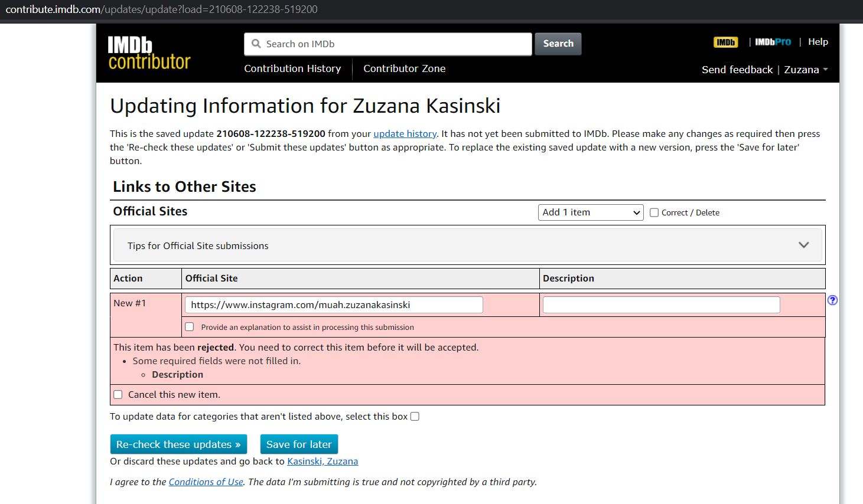863x504 pixels.
Task: Select the box to update unlisted categories
Action: coord(415,417)
